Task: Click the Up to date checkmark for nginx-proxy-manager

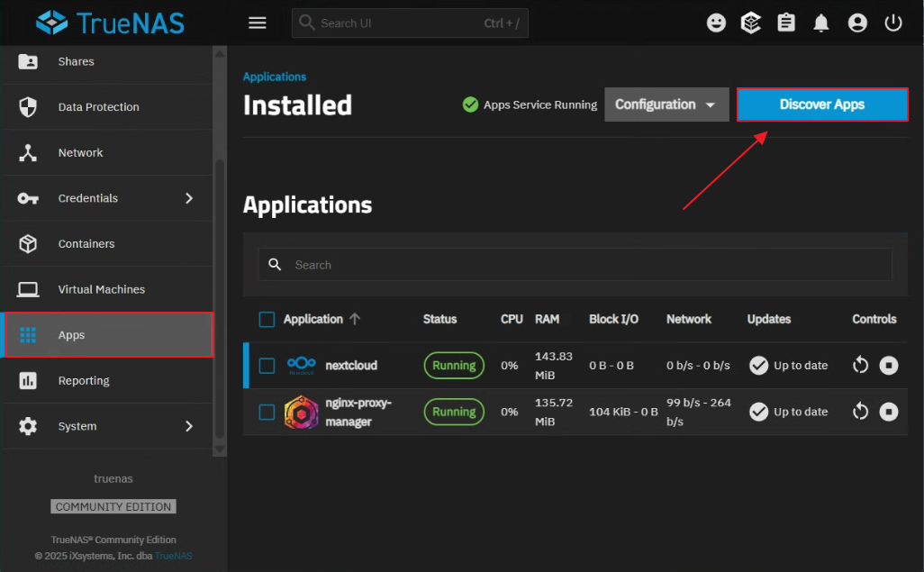Action: pos(758,412)
